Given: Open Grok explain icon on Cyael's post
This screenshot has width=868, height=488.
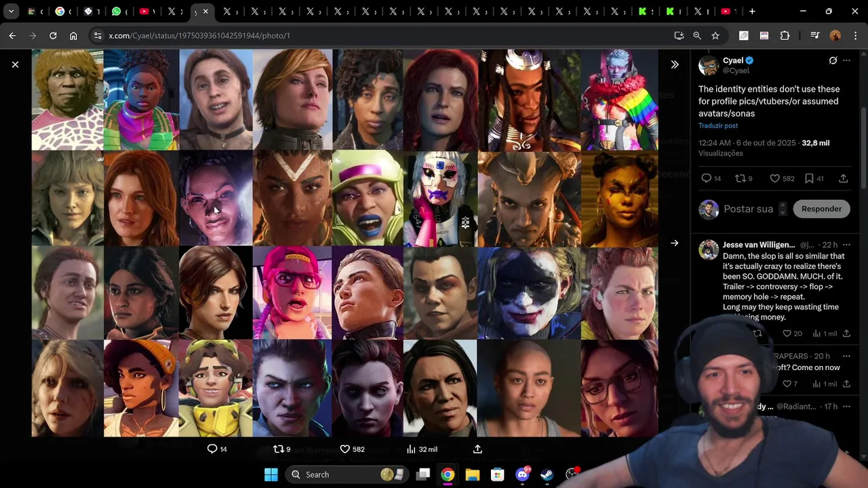Looking at the screenshot, I should pos(833,60).
